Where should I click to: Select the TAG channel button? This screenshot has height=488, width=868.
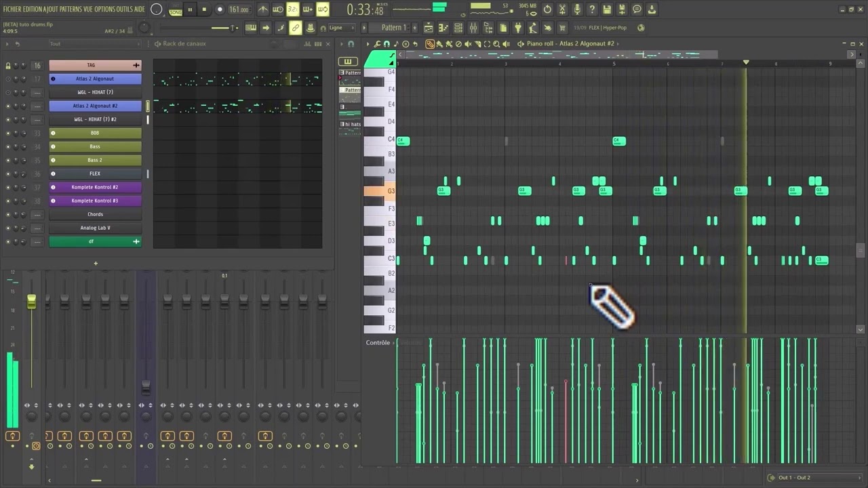point(95,66)
